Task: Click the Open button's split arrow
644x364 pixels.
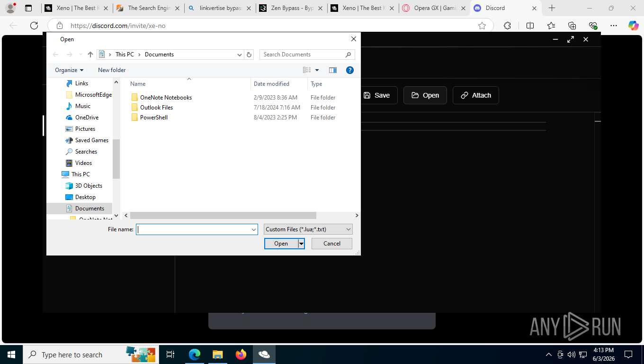Action: (x=301, y=244)
